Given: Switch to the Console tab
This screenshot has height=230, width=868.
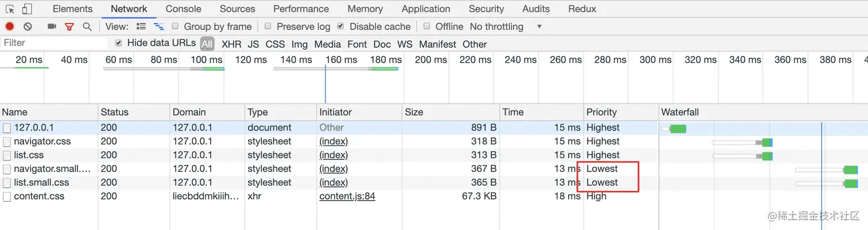Looking at the screenshot, I should (183, 9).
